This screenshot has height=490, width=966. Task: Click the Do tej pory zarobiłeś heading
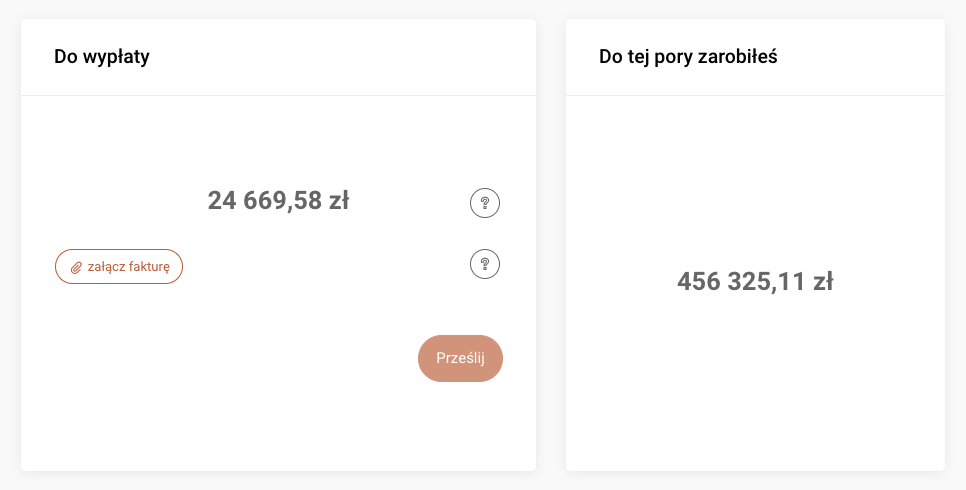pyautogui.click(x=688, y=57)
